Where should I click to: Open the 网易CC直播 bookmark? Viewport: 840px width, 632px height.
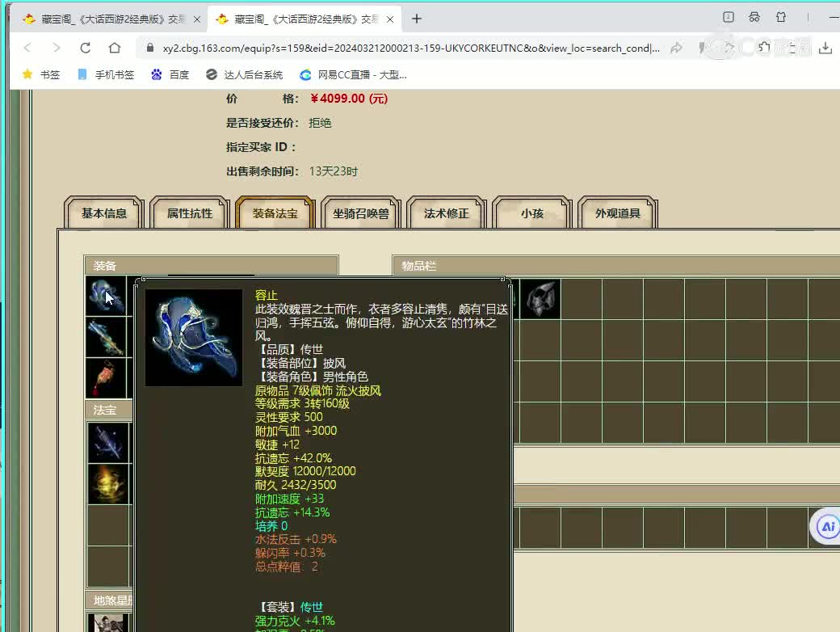353,74
